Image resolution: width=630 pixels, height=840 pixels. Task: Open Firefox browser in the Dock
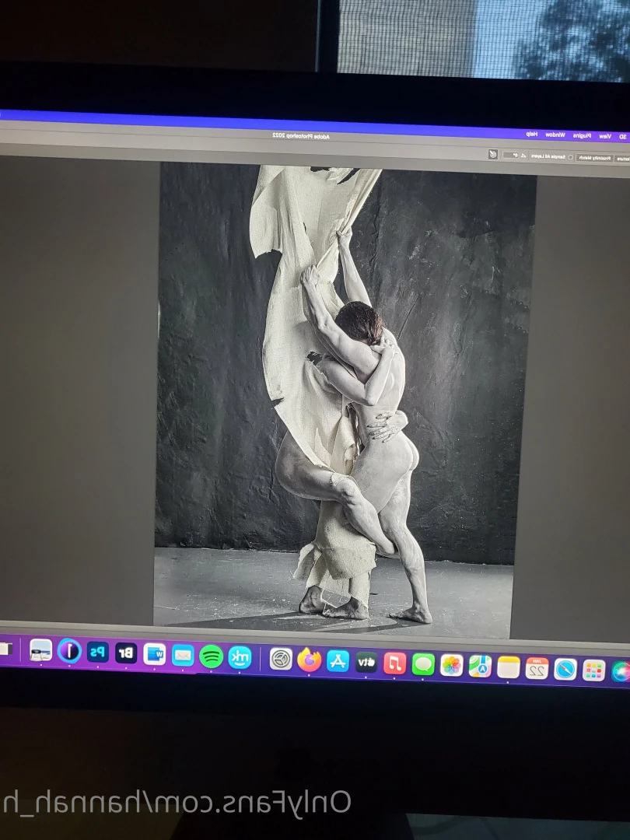tap(309, 660)
